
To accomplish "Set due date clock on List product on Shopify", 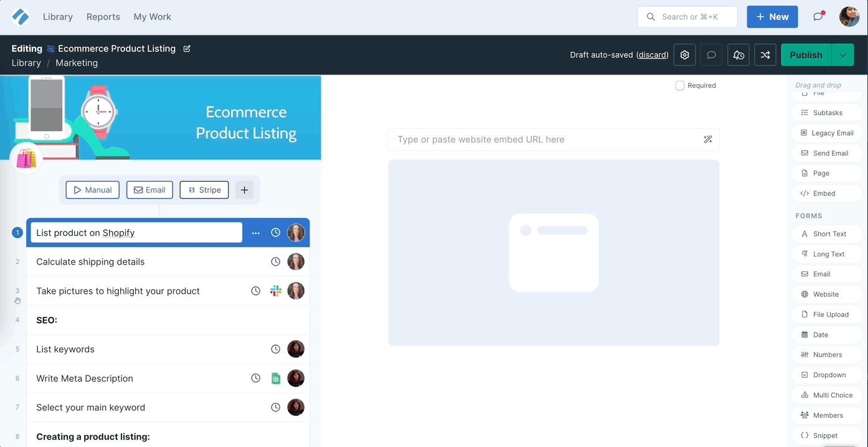I will [276, 233].
